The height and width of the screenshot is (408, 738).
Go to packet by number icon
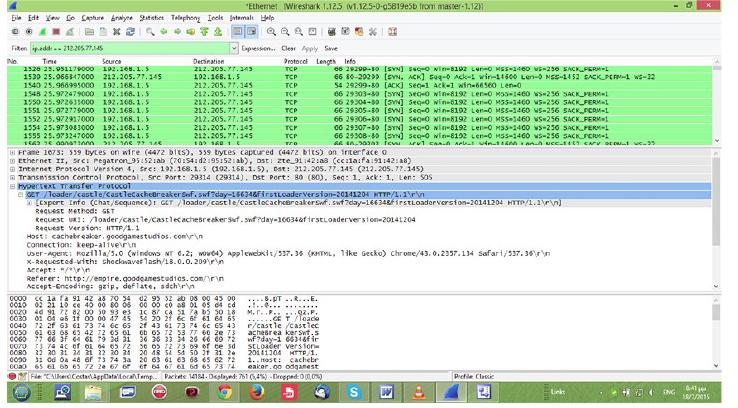click(191, 32)
